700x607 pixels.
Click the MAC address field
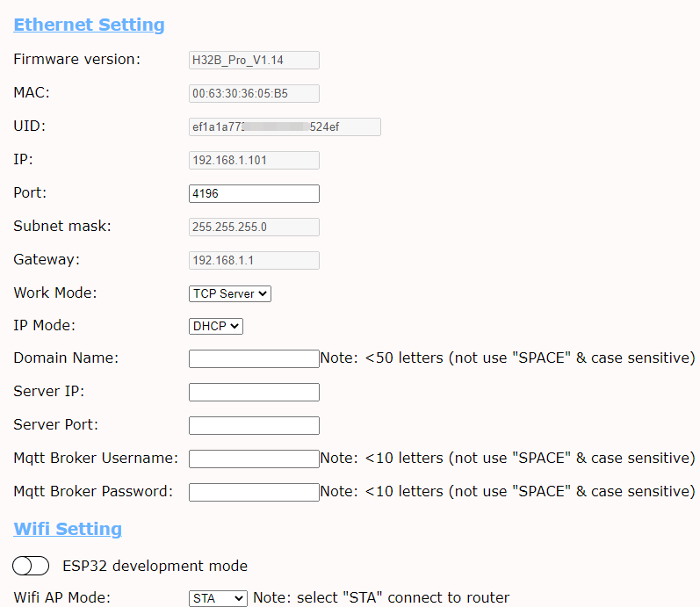pos(254,93)
